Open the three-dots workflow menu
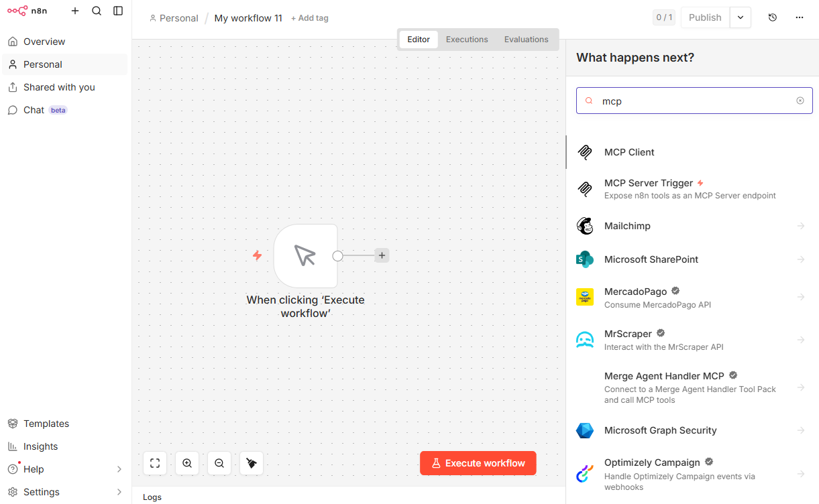The height and width of the screenshot is (504, 819). [x=800, y=17]
